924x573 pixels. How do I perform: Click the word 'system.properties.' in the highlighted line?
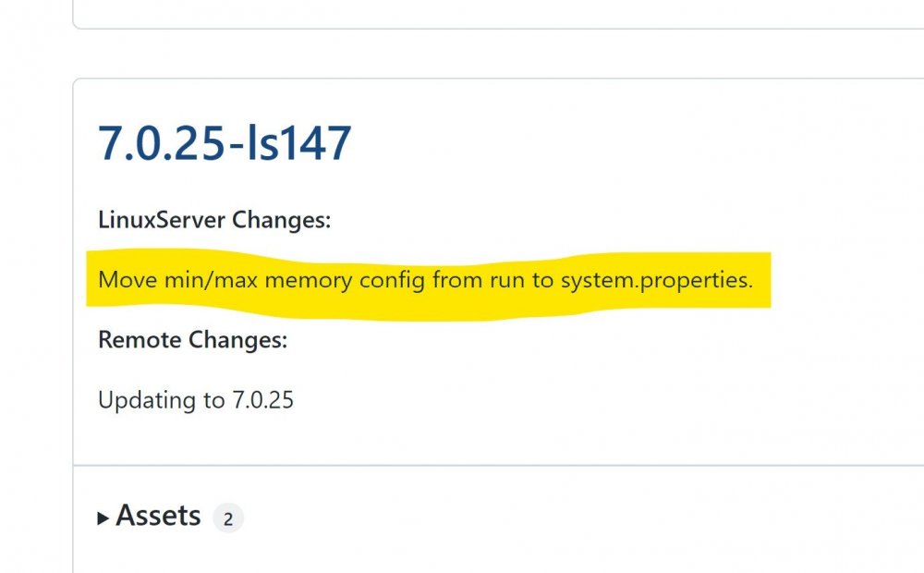point(656,280)
